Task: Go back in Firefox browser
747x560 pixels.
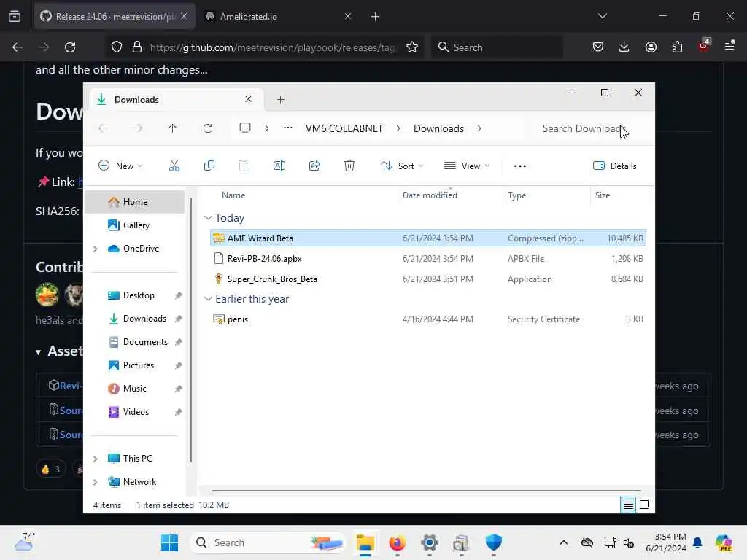Action: pyautogui.click(x=18, y=47)
